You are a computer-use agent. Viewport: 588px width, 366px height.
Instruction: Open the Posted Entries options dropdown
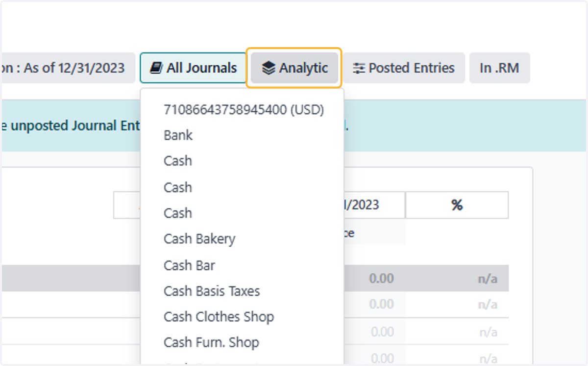pyautogui.click(x=404, y=68)
